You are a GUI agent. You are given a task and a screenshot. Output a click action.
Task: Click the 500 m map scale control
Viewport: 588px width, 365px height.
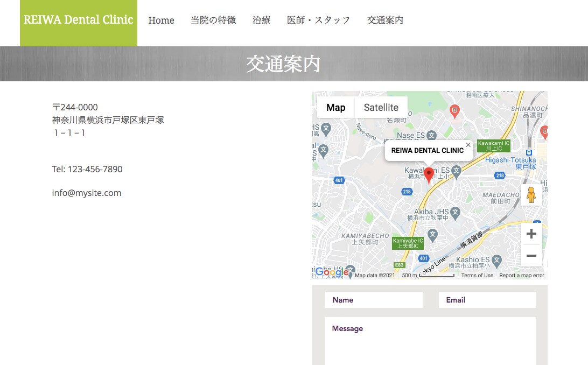tap(428, 276)
